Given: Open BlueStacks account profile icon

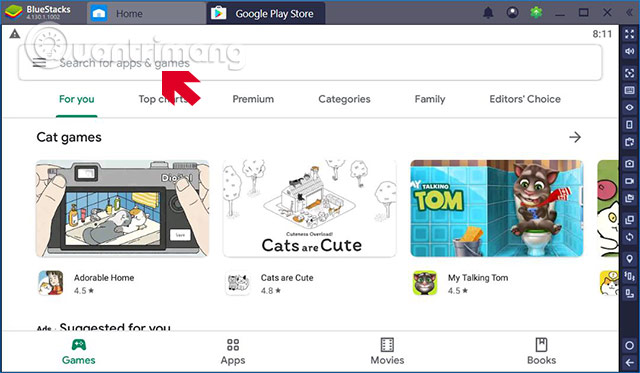Looking at the screenshot, I should click(x=512, y=13).
